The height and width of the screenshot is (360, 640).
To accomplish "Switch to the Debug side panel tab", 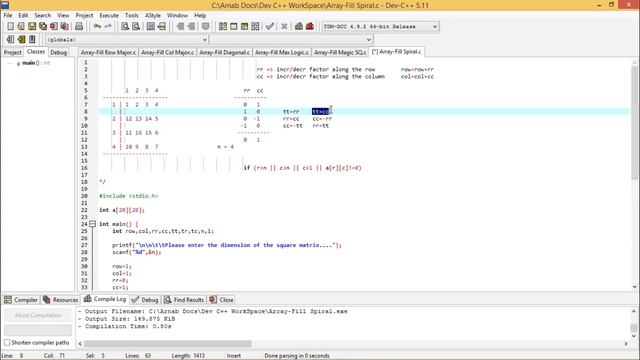I will pos(58,52).
